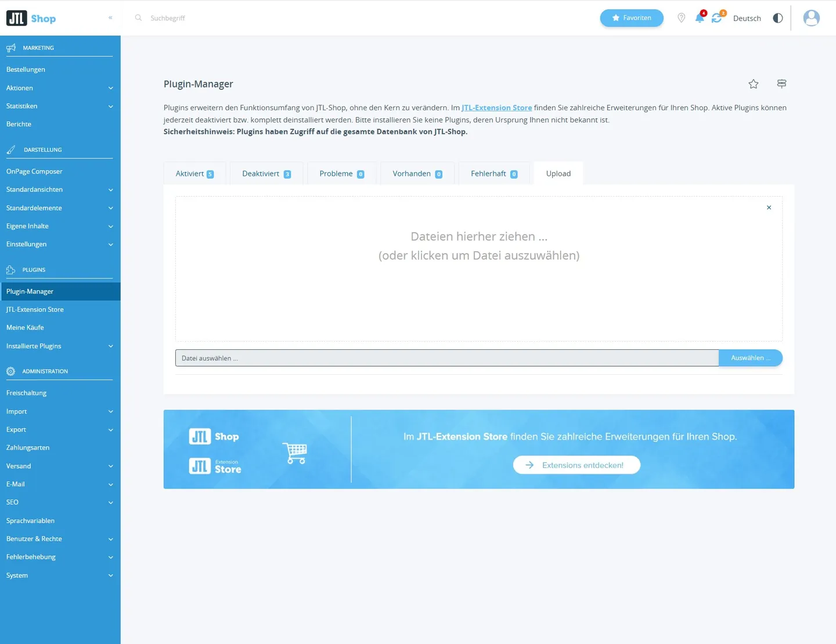This screenshot has width=836, height=644.
Task: Open the user account avatar menu
Action: tap(812, 18)
